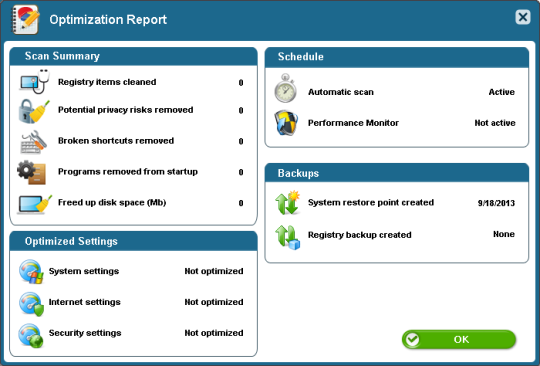Click the 0 count for Freed up disk space
This screenshot has height=366, width=540.
241,203
